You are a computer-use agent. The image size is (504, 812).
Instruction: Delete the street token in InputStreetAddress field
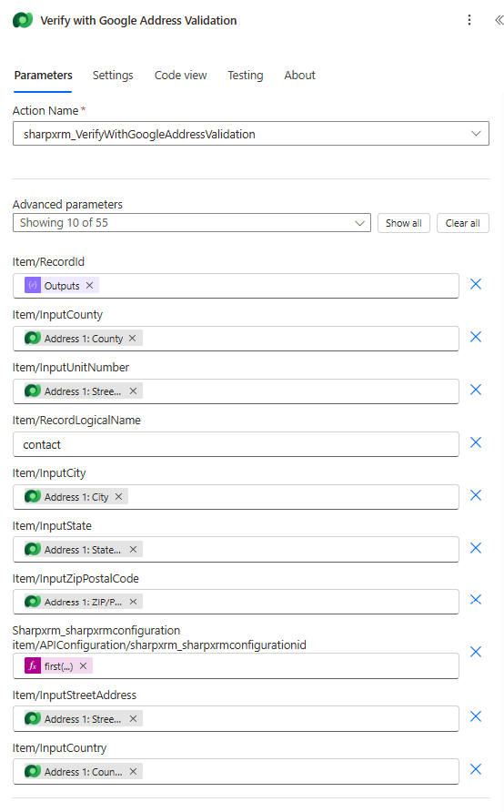point(133,719)
